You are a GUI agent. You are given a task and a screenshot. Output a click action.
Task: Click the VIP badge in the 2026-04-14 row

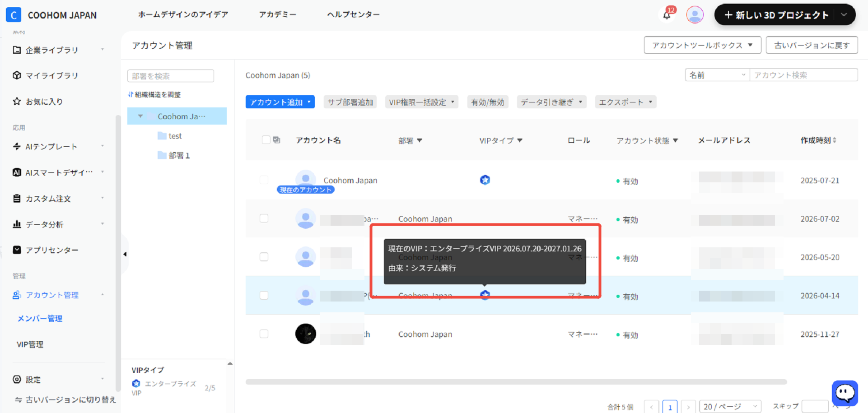(485, 295)
